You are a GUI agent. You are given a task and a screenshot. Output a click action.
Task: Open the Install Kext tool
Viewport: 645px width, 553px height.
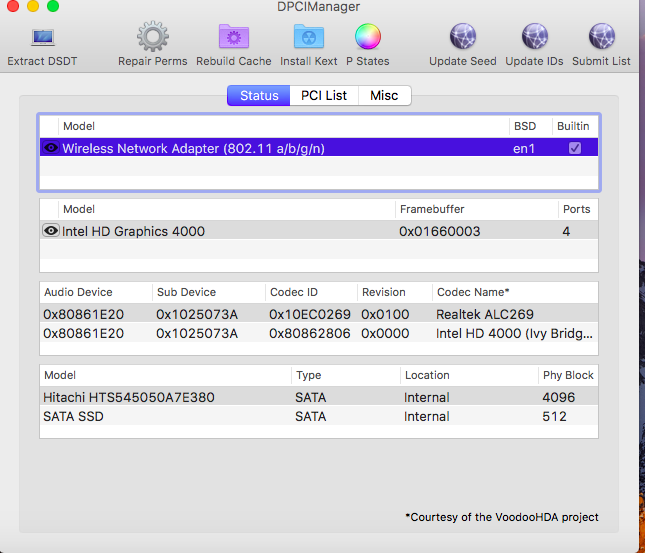[x=308, y=38]
